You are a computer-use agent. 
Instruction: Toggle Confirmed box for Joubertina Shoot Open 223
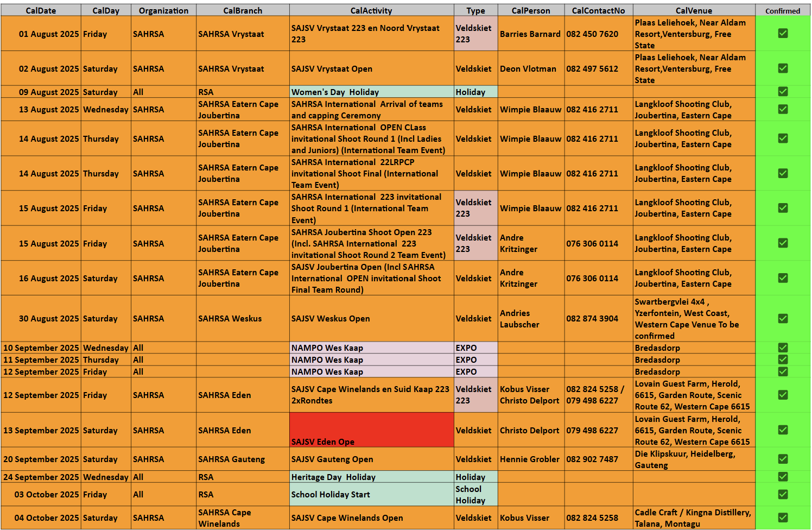click(783, 243)
